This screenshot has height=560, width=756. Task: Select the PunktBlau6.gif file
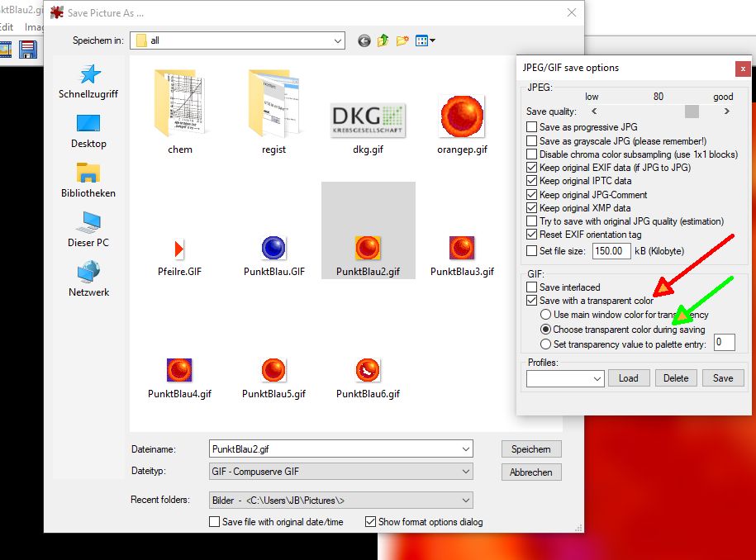point(368,379)
